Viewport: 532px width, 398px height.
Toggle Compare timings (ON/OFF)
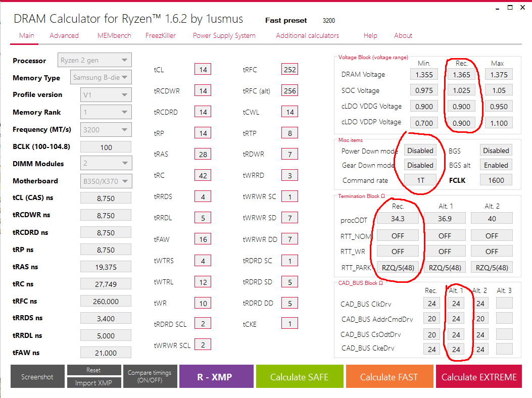[150, 376]
